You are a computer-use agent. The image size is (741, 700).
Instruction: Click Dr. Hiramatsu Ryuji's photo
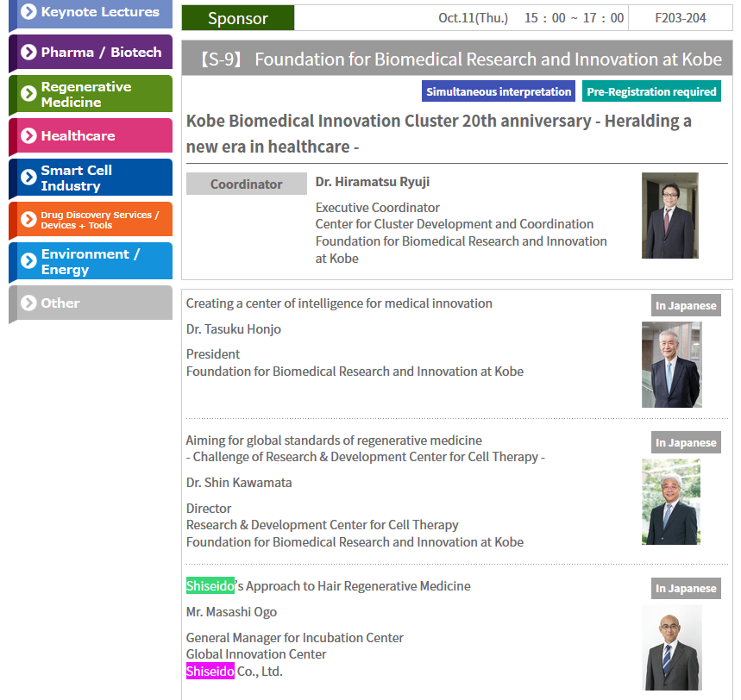tap(669, 216)
